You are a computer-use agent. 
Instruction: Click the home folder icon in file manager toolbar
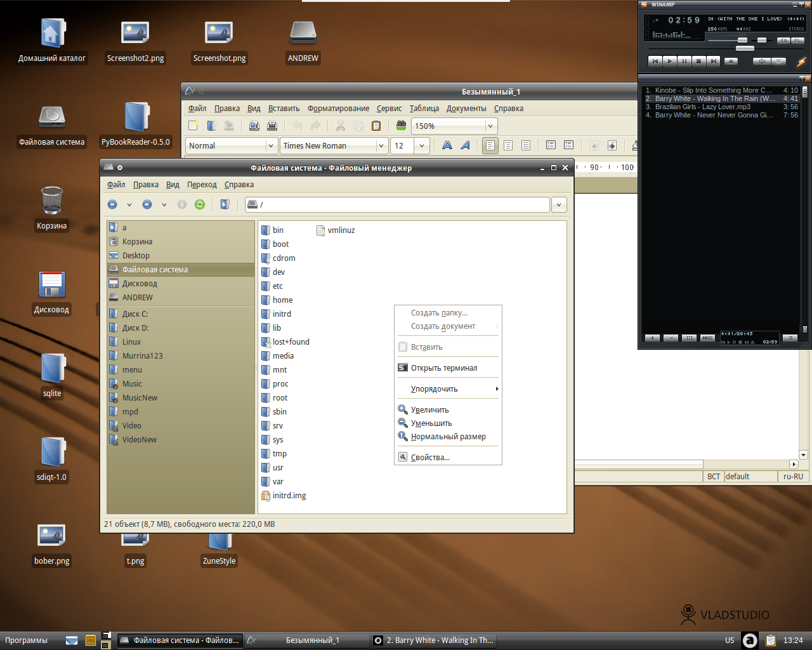(225, 204)
